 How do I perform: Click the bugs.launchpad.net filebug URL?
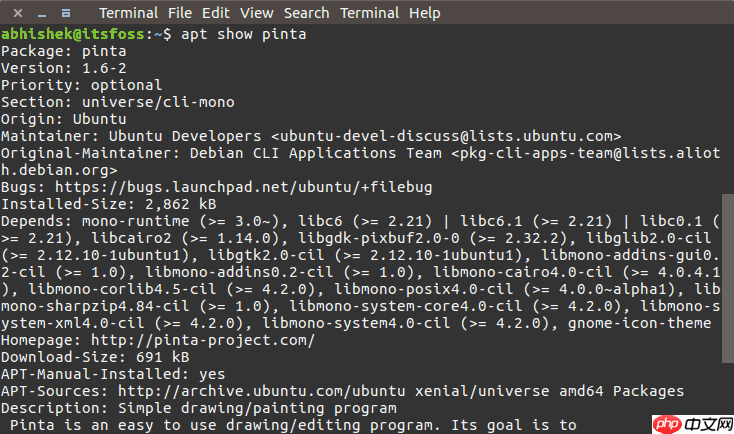(x=243, y=187)
